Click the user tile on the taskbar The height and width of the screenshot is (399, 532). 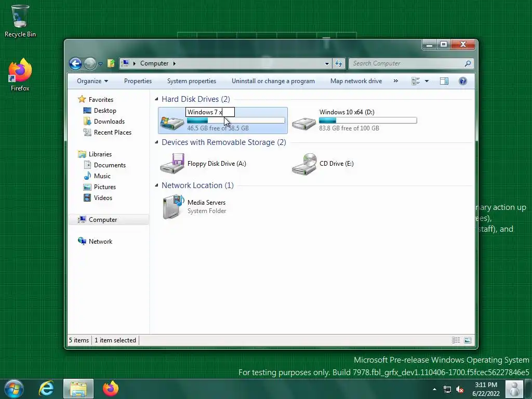(514, 389)
